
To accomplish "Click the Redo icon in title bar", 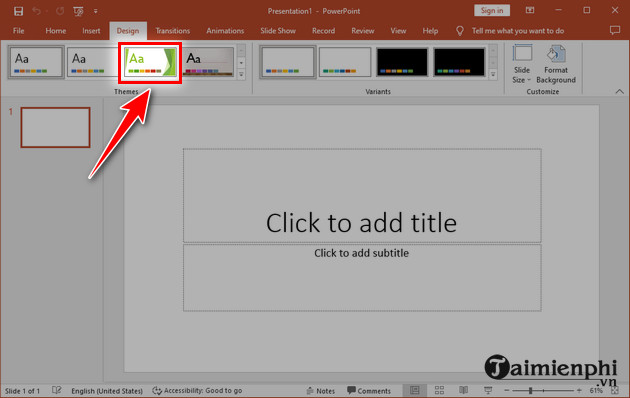I will 60,11.
